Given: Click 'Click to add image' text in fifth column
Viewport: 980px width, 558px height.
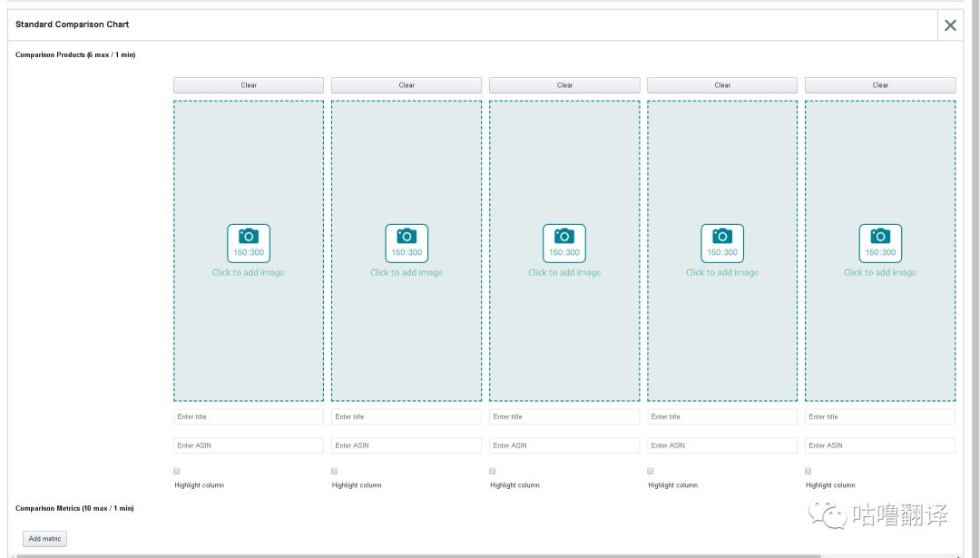Looking at the screenshot, I should click(x=880, y=272).
